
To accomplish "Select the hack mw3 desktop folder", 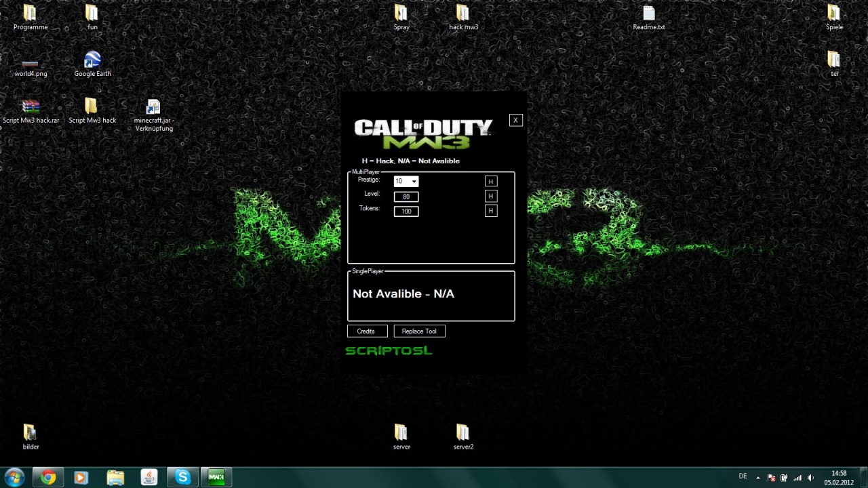I will tap(463, 18).
